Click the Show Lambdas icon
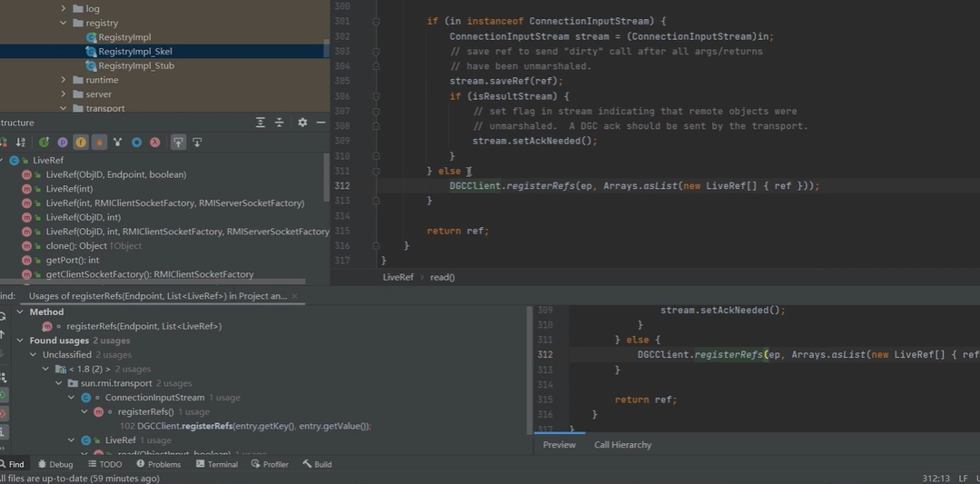 (155, 143)
